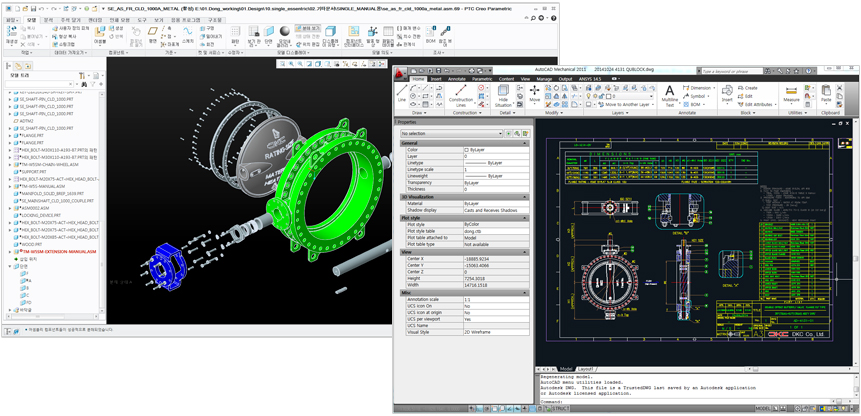Click the Pattern icon in Creo ribbon

pyautogui.click(x=235, y=35)
